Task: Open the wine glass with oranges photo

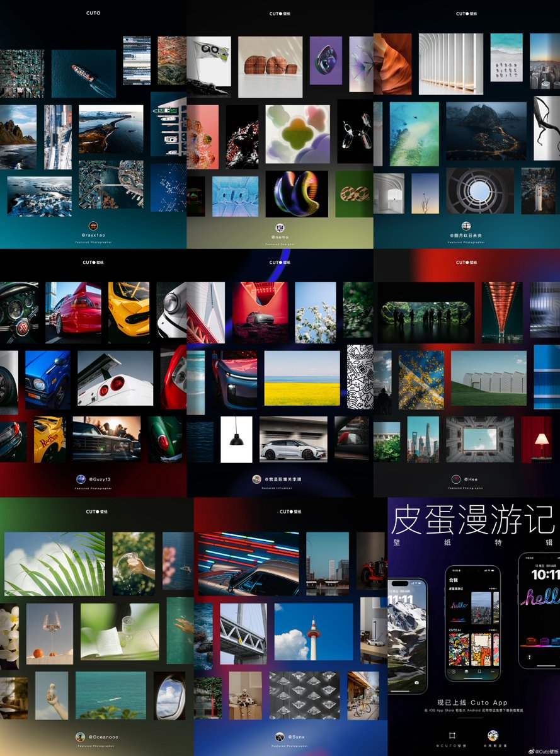Action: [x=50, y=634]
